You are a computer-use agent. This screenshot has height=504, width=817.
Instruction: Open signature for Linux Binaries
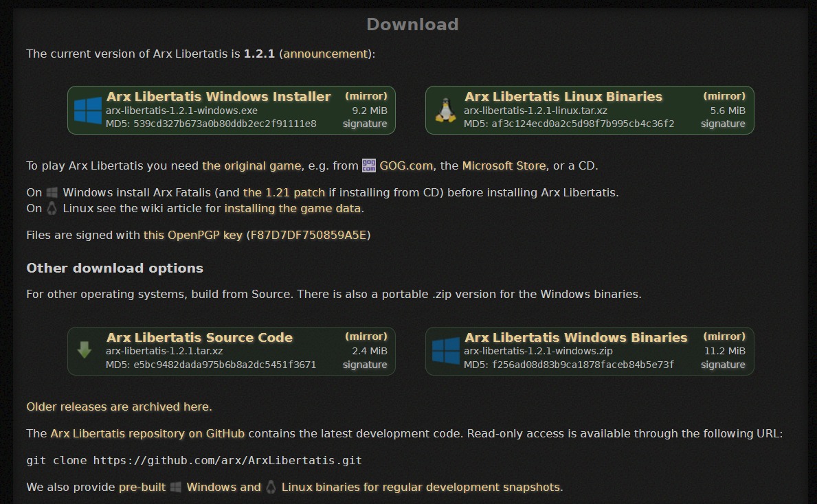(723, 124)
